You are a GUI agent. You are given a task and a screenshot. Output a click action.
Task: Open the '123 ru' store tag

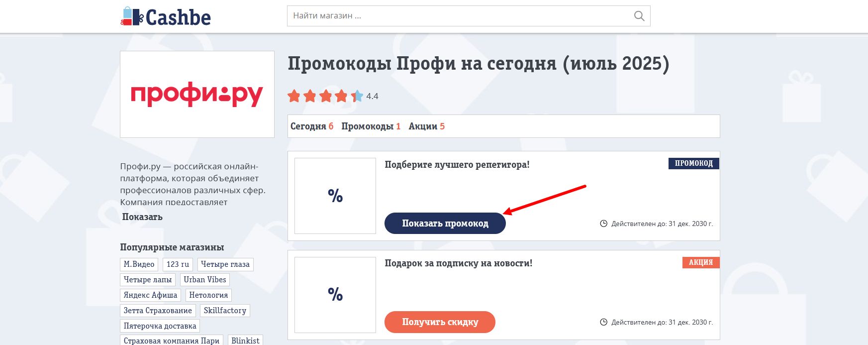point(178,264)
